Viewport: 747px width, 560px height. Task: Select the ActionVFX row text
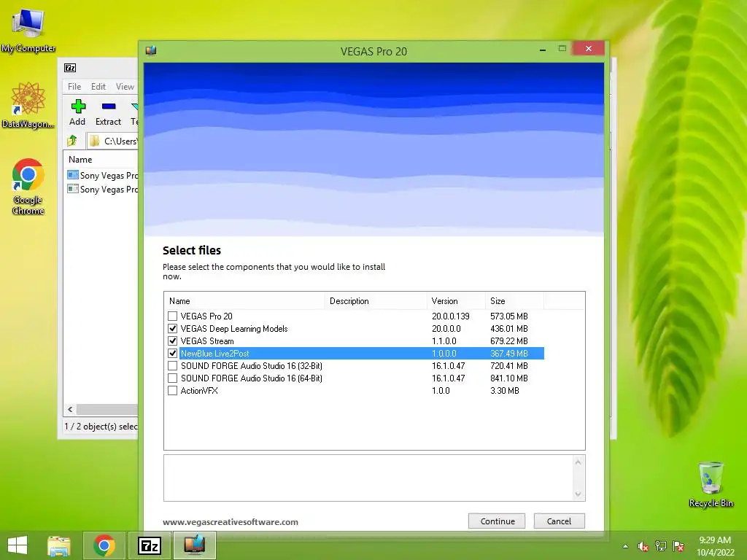(x=199, y=391)
